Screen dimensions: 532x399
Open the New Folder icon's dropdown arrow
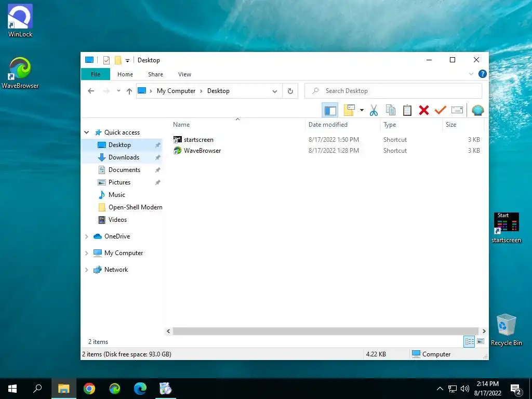click(x=362, y=110)
